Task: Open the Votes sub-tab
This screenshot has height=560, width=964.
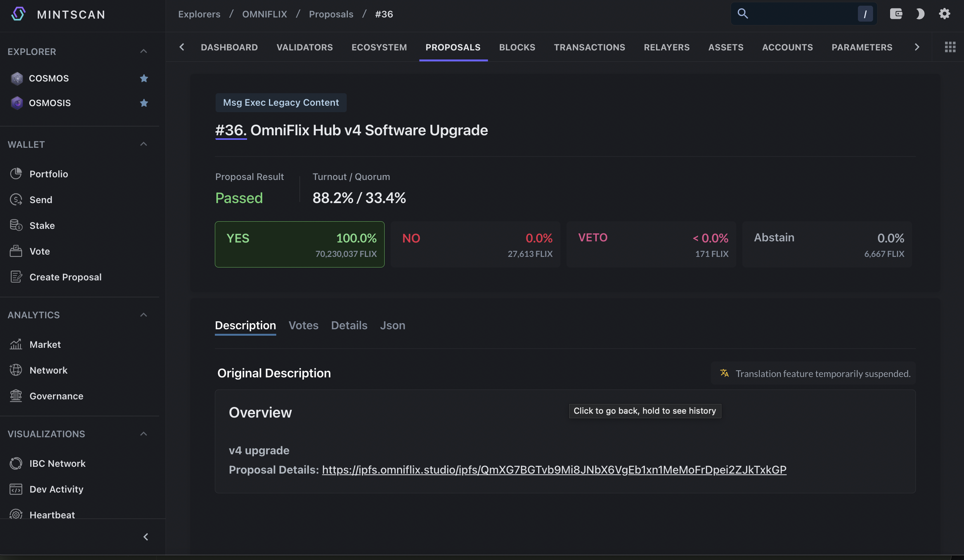Action: 304,325
